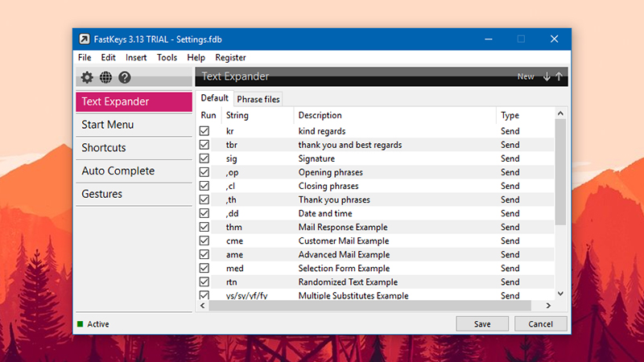
Task: Toggle Run checkbox for thm
Action: click(x=204, y=227)
